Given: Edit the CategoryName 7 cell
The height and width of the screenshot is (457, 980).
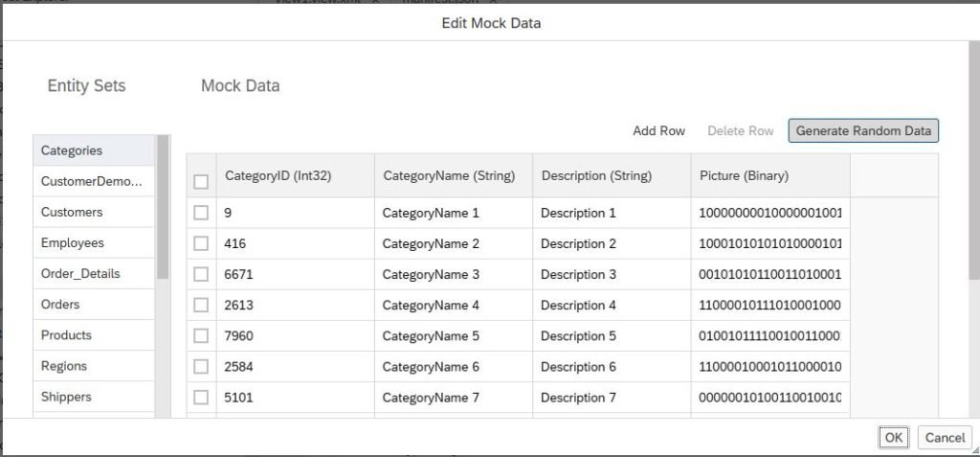Looking at the screenshot, I should point(454,397).
